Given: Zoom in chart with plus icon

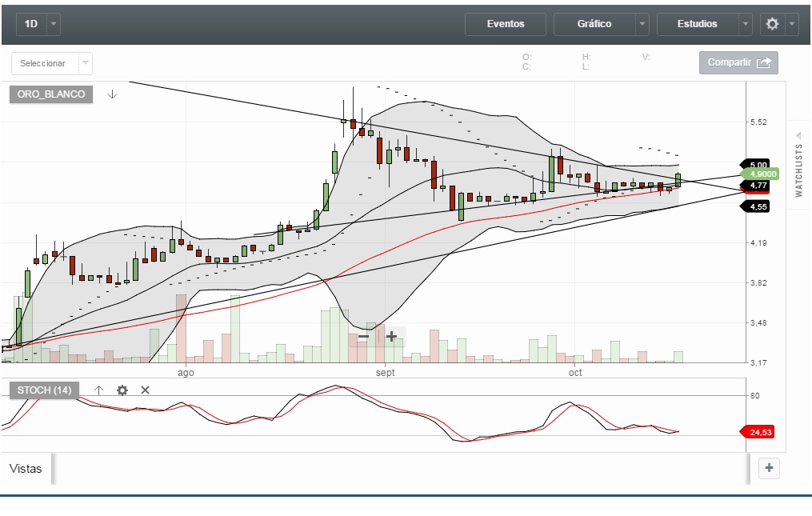Looking at the screenshot, I should 391,337.
